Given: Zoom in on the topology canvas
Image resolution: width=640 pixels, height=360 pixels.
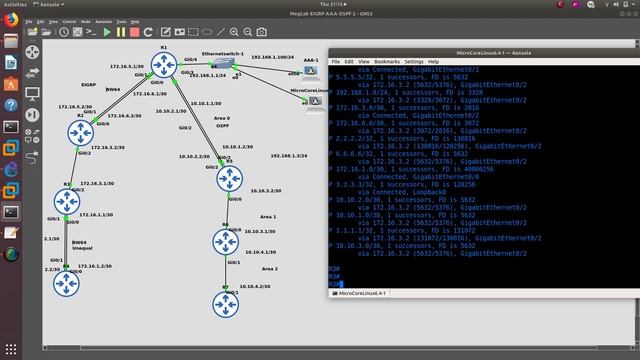Looking at the screenshot, I should coord(234,32).
